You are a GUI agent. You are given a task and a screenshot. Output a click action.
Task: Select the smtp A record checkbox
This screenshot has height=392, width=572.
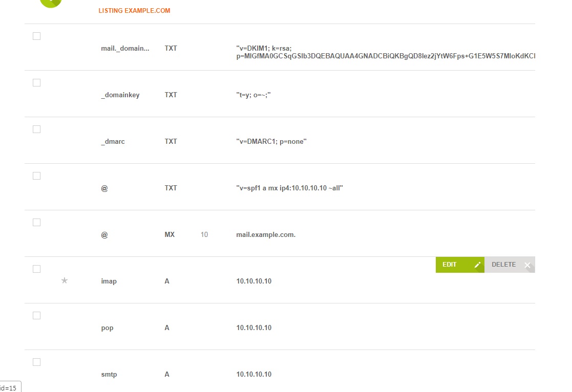tap(36, 362)
